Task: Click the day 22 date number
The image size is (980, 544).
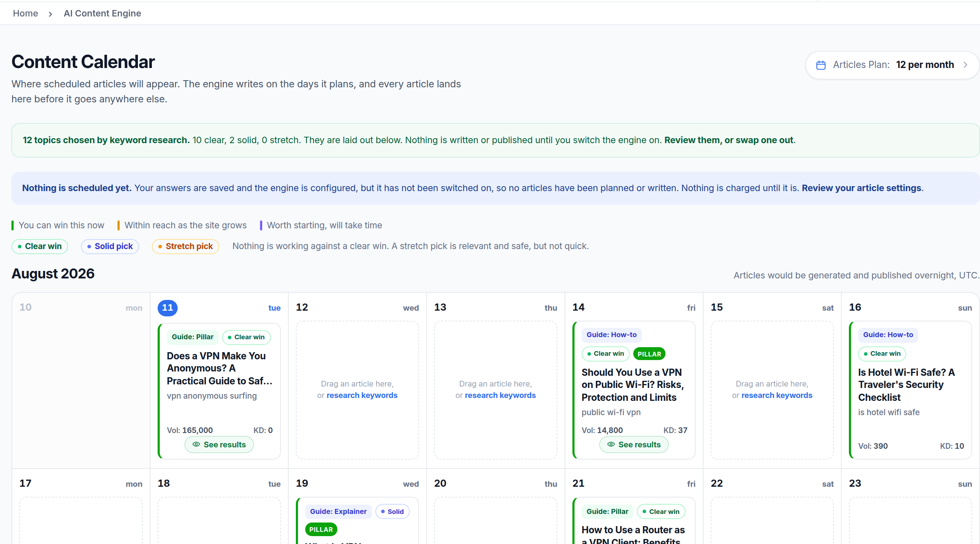Action: click(x=717, y=483)
